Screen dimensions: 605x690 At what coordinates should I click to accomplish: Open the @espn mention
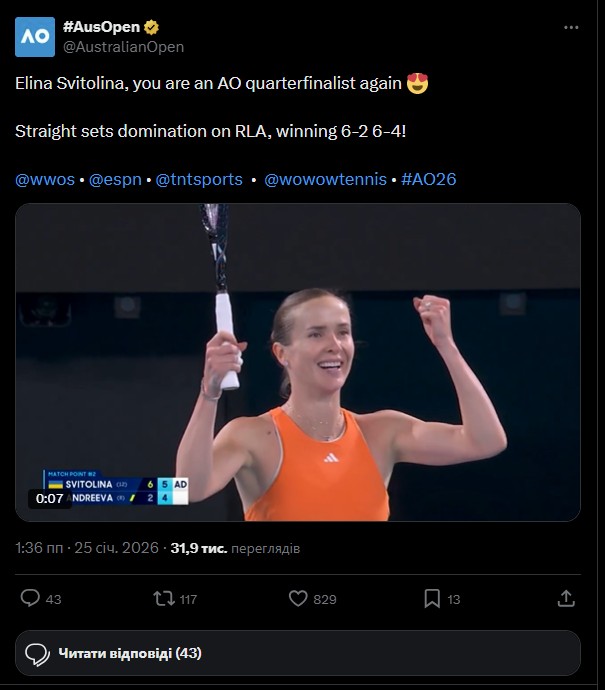tap(116, 179)
